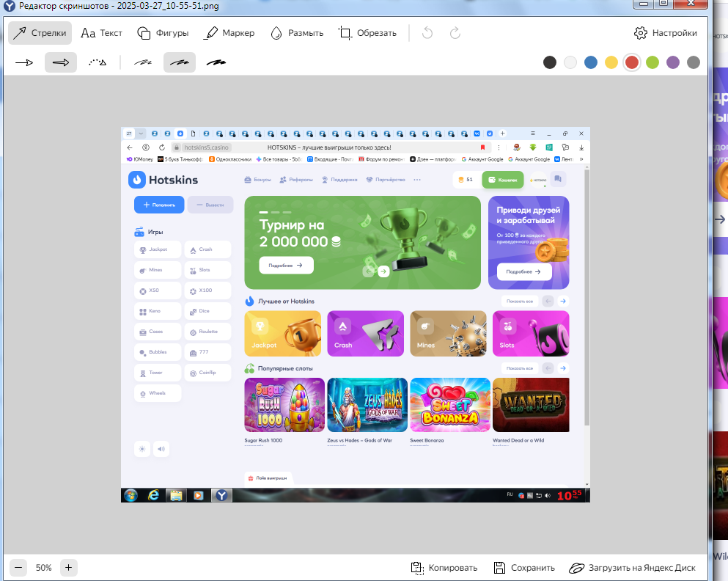
Task: Select the black color swatch
Action: pos(550,62)
